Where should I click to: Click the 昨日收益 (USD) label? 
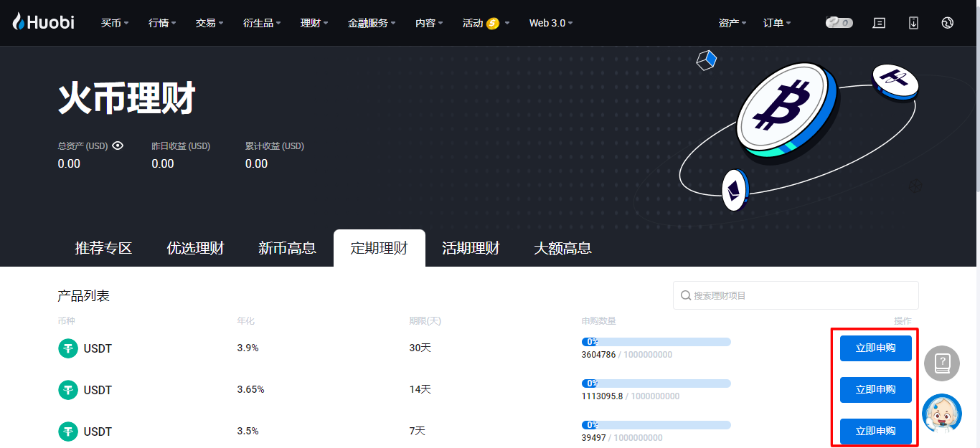(x=181, y=146)
